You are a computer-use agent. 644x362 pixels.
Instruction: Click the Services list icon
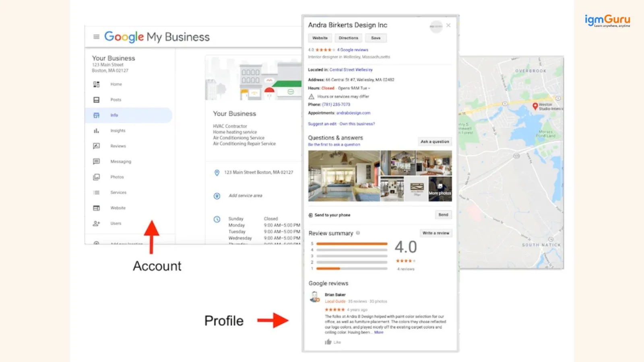[x=96, y=193]
